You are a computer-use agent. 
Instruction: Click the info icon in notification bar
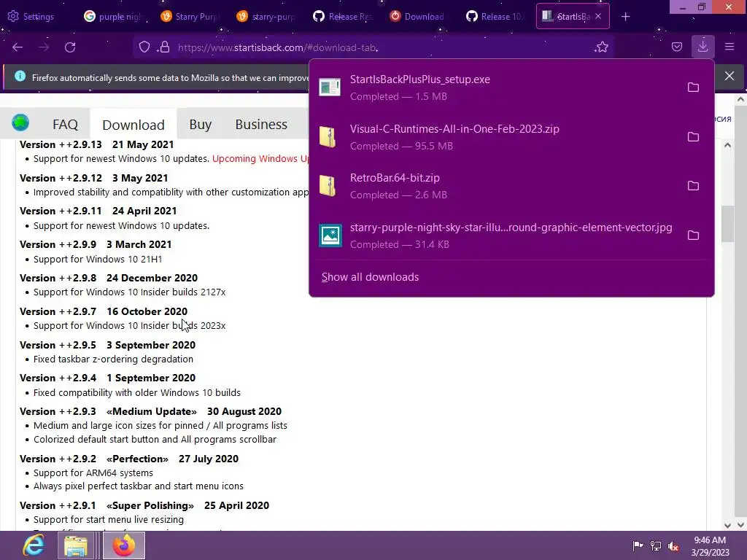coord(20,76)
